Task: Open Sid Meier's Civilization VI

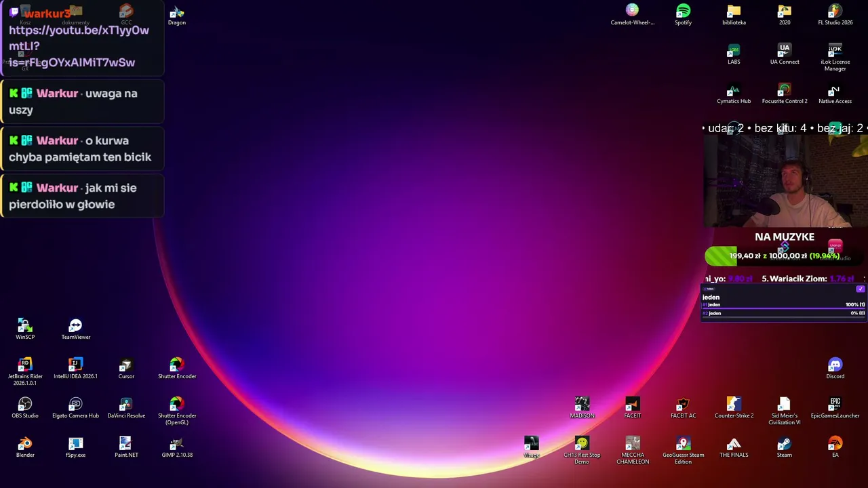Action: (x=785, y=411)
